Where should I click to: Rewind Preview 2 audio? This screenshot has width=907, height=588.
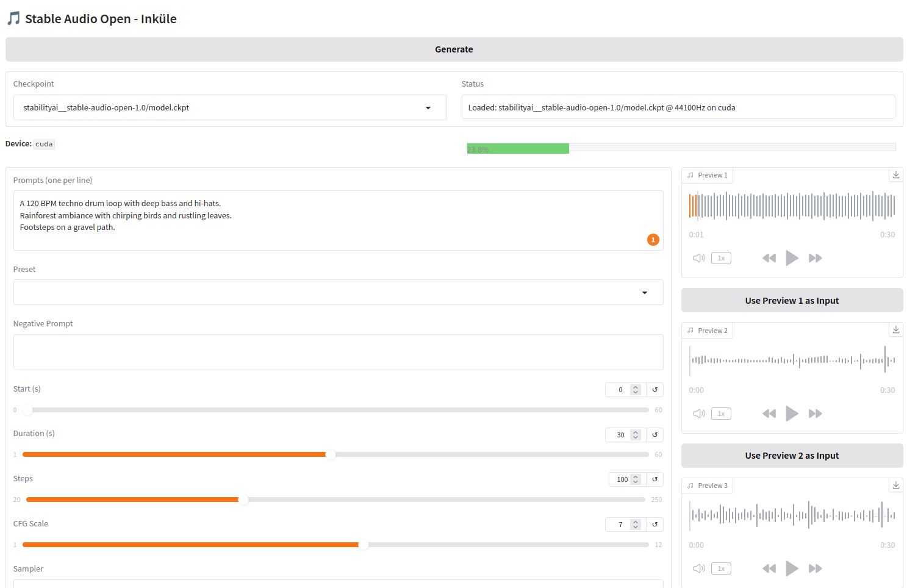click(769, 414)
